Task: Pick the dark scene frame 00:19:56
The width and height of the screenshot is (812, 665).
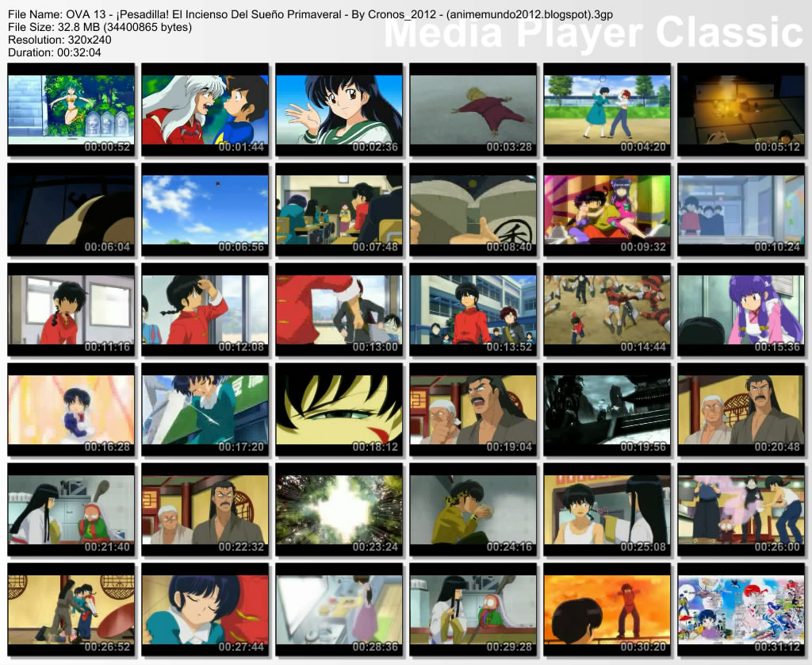Action: pos(607,409)
